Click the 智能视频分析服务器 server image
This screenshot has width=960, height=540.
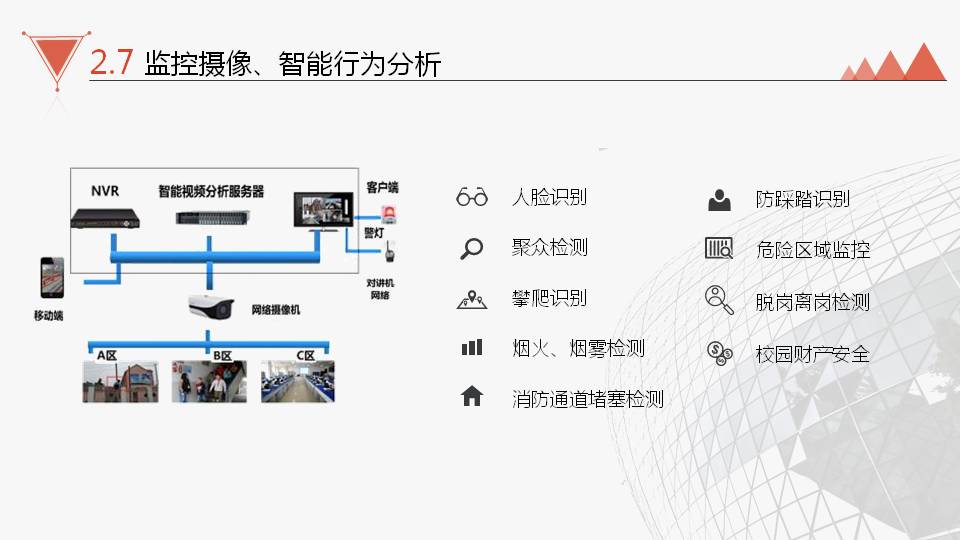209,217
